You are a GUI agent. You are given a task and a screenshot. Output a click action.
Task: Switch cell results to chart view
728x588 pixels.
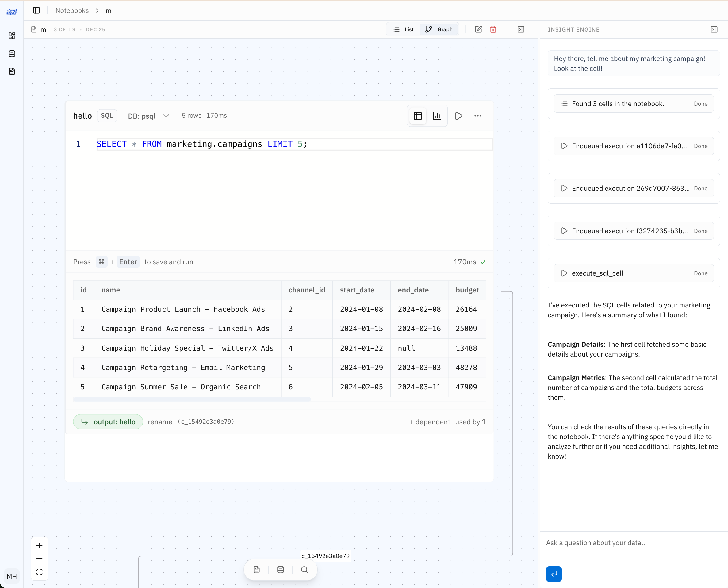tap(437, 116)
